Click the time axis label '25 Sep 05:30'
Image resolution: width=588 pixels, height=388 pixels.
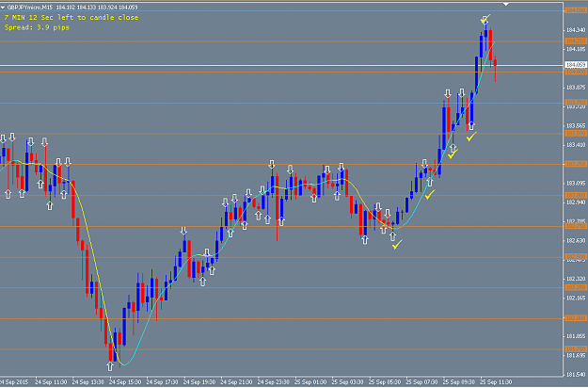(x=385, y=382)
